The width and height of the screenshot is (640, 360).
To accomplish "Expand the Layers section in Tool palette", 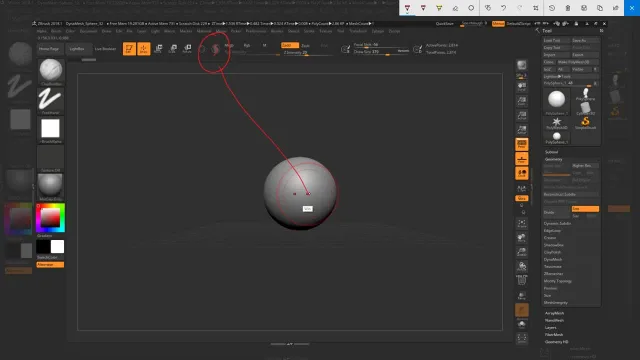I will point(550,327).
